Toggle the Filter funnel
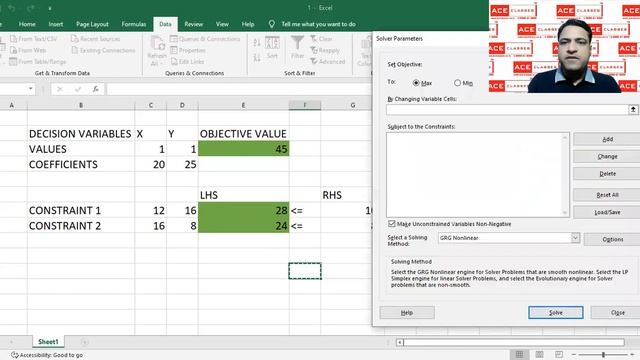The width and height of the screenshot is (640, 360). pos(297,47)
